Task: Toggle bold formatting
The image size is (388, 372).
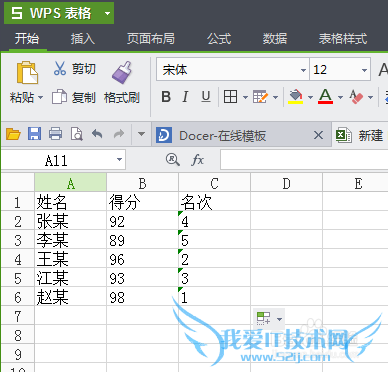Action: pos(166,97)
